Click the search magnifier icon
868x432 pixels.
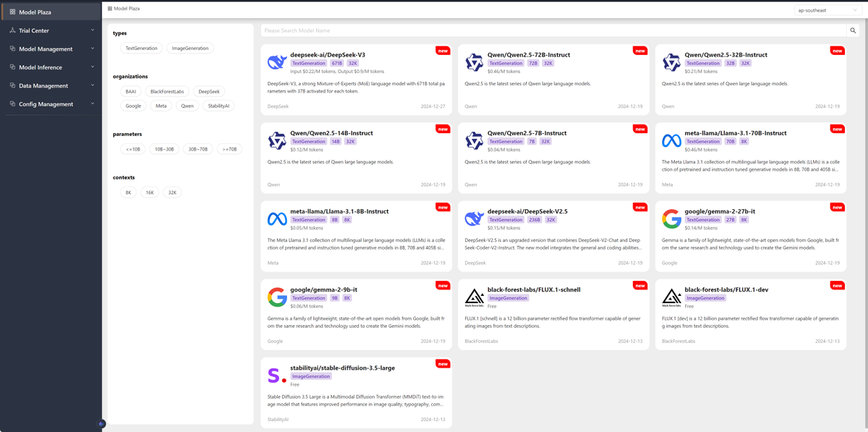click(x=854, y=30)
